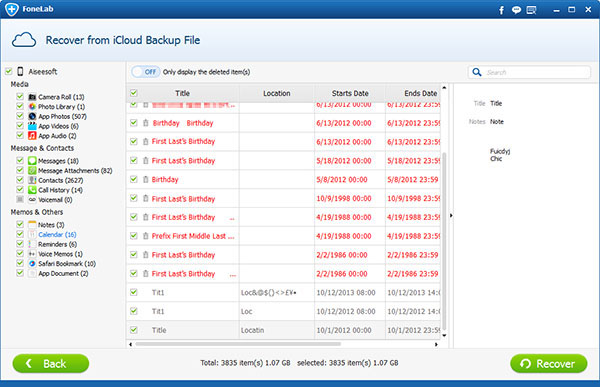Click the green Back button

coord(51,363)
